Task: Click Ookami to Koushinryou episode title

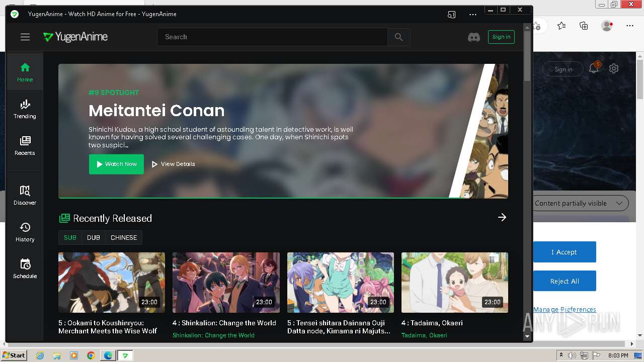Action: point(108,327)
